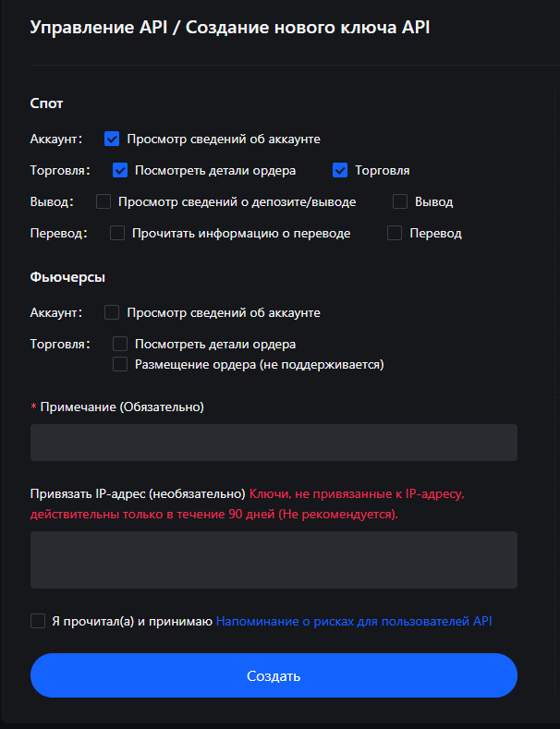Disable the Spot 'Торговля' permission checkbox
Image resolution: width=560 pixels, height=729 pixels.
pos(340,170)
